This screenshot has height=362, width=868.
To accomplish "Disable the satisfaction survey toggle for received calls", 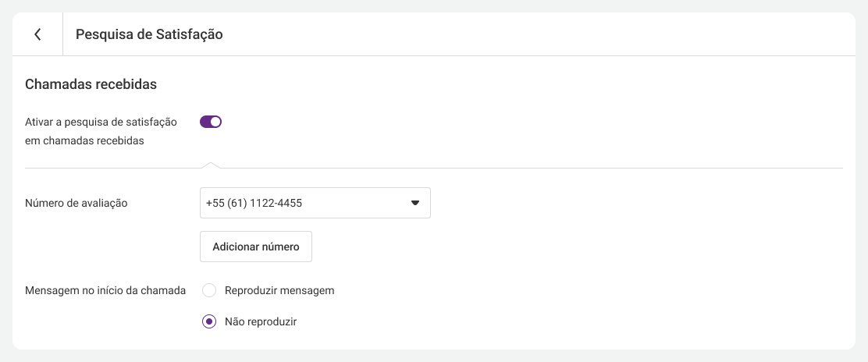I will [x=211, y=122].
